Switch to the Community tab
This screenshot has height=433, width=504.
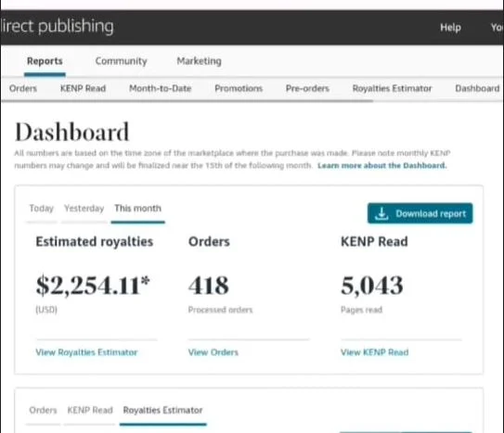(x=122, y=61)
